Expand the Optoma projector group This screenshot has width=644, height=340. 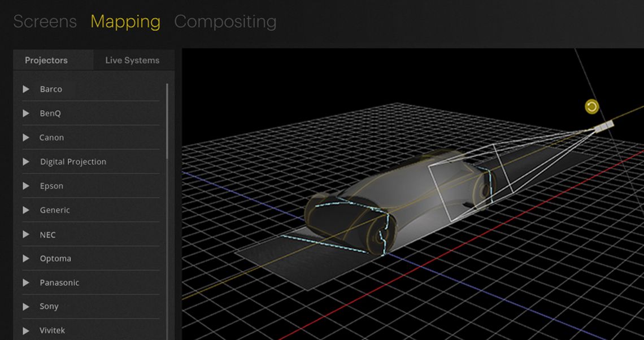point(26,259)
